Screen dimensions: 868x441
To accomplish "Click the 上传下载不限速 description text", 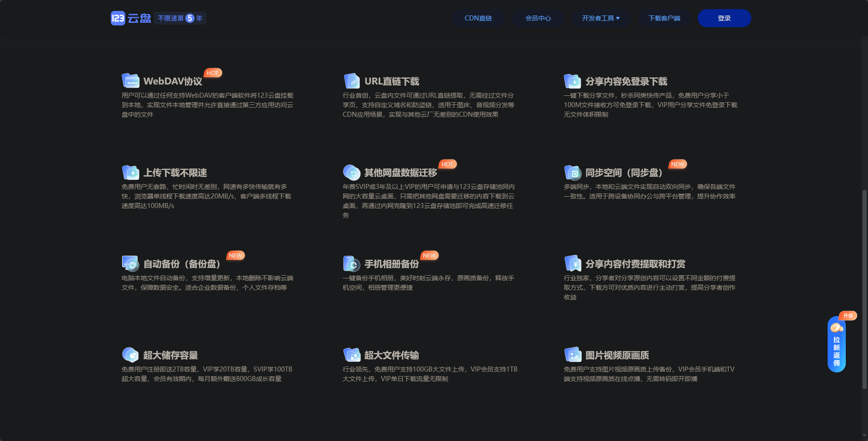I will click(207, 196).
